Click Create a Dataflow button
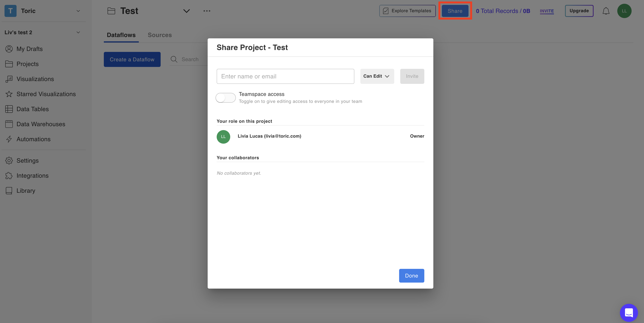This screenshot has width=644, height=323. 132,59
